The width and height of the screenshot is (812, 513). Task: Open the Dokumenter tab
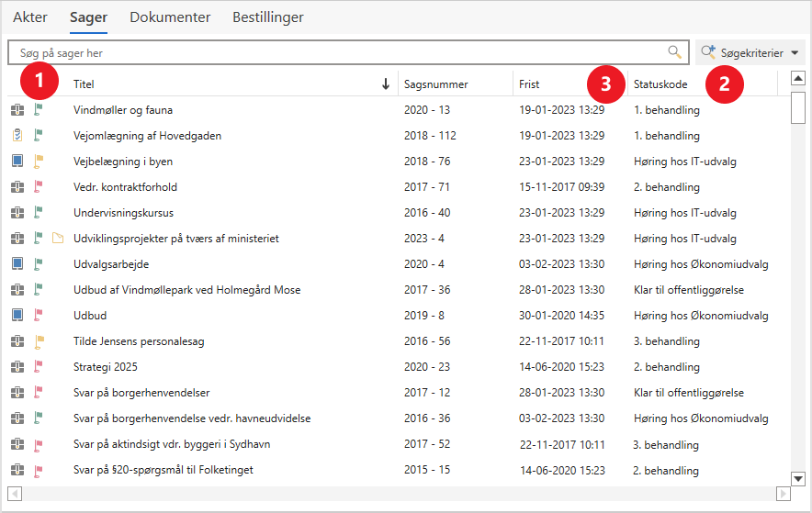click(x=170, y=17)
